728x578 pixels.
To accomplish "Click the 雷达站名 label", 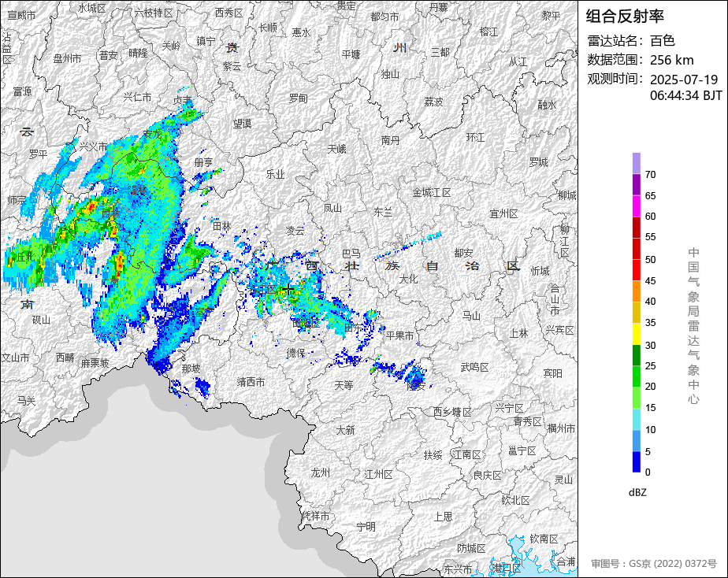I will 615,41.
